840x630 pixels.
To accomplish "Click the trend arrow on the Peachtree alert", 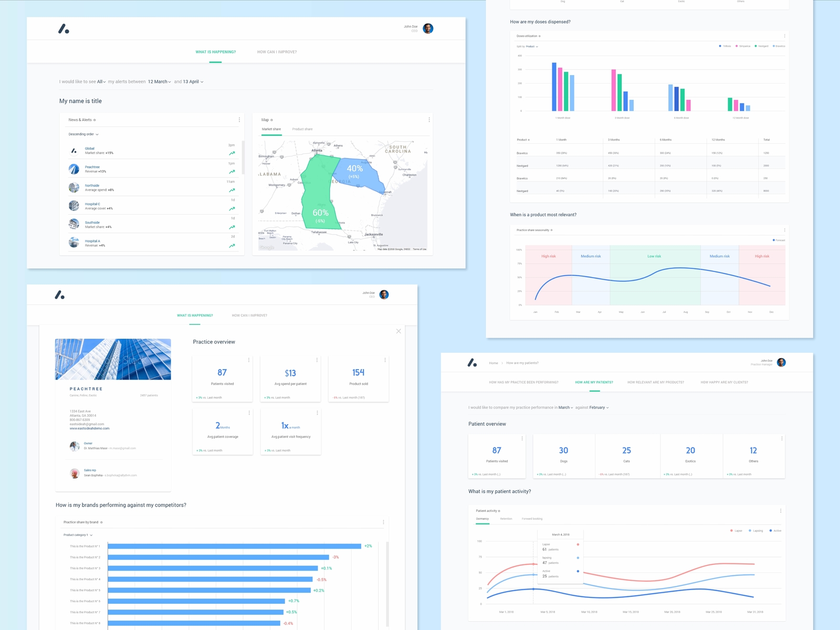I will pos(232,172).
